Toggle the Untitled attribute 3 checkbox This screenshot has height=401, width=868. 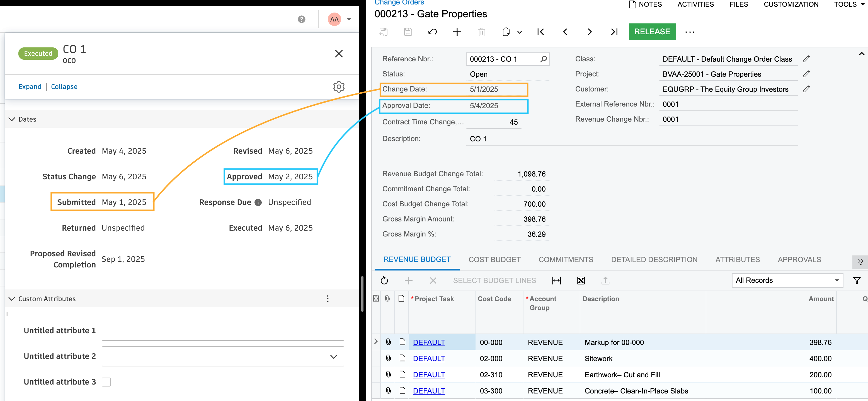[x=106, y=382]
